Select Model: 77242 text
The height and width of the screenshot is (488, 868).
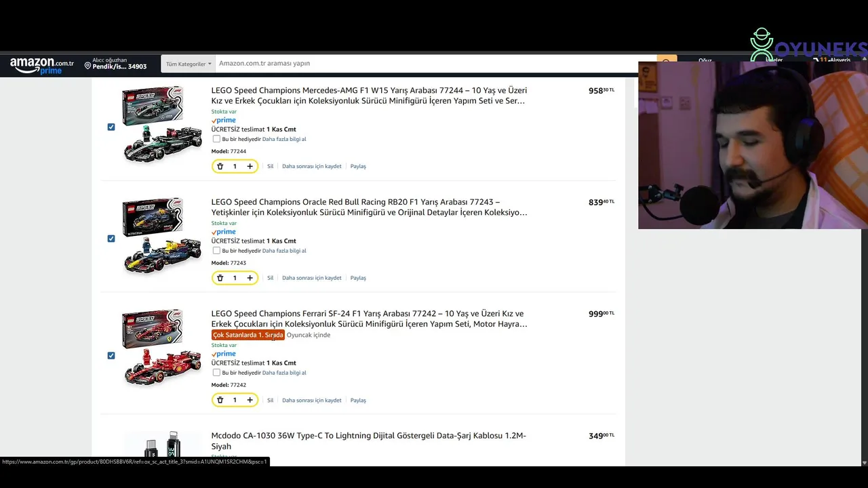coord(229,385)
